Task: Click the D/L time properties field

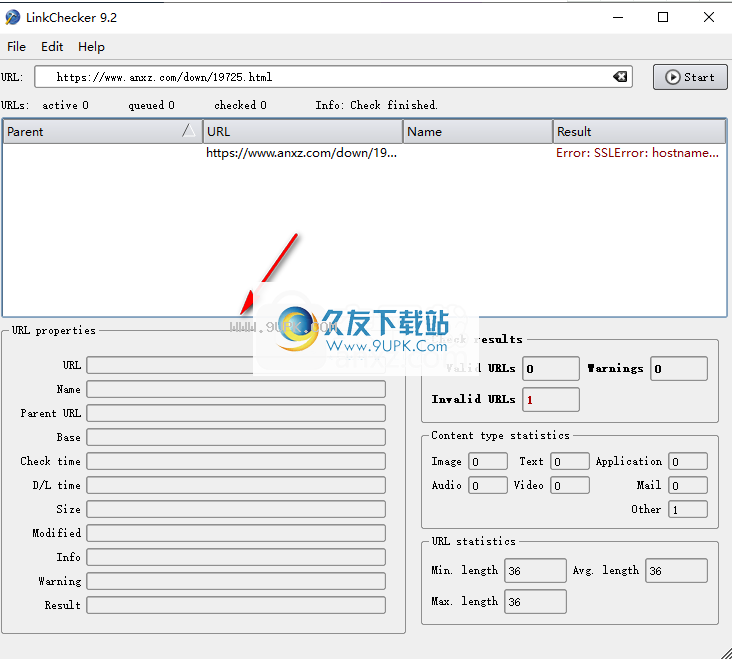Action: [236, 485]
